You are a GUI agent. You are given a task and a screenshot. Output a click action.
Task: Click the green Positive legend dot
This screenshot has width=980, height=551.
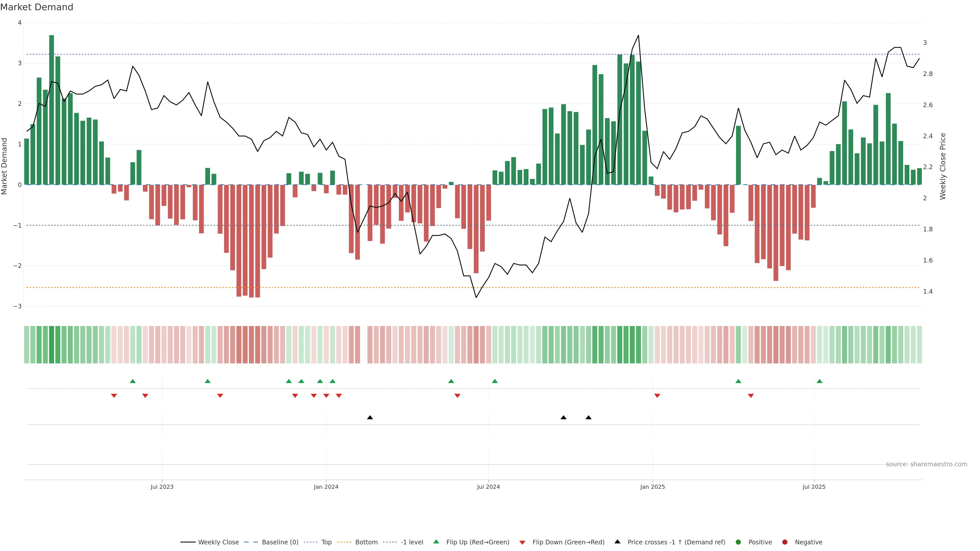[x=738, y=542]
